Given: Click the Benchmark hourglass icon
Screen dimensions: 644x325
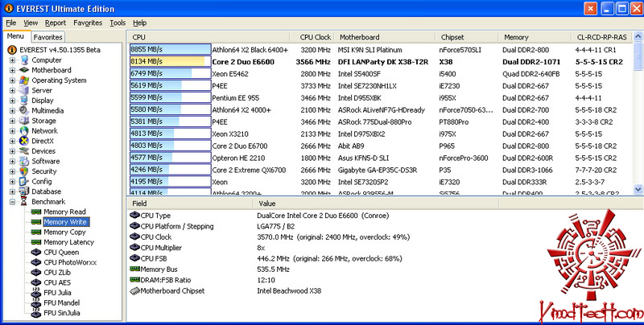Looking at the screenshot, I should click(24, 201).
